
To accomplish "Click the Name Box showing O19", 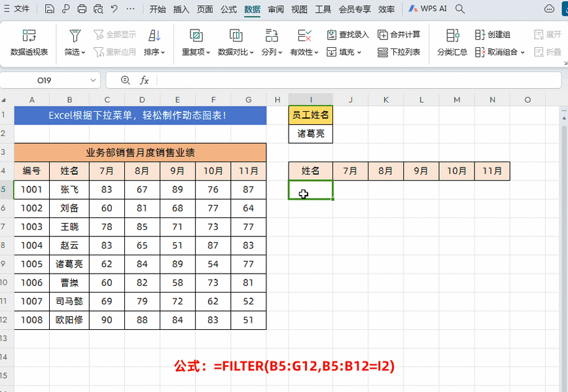I will pos(44,80).
